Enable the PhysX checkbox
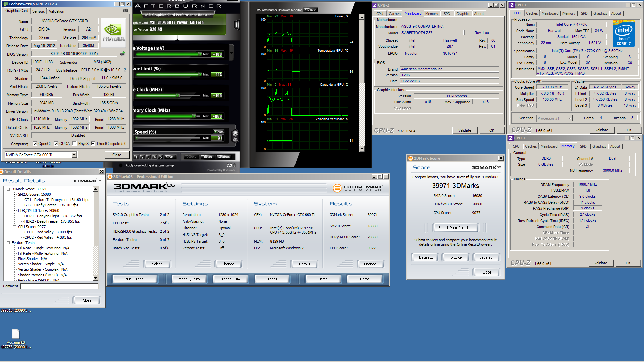 click(x=74, y=144)
